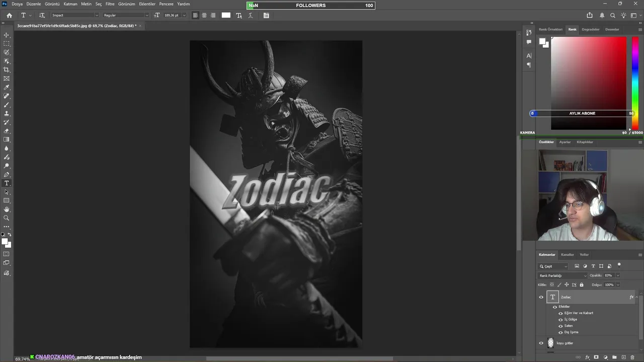The height and width of the screenshot is (362, 644).
Task: Toggle the lock all layers padlock
Action: [x=582, y=285]
